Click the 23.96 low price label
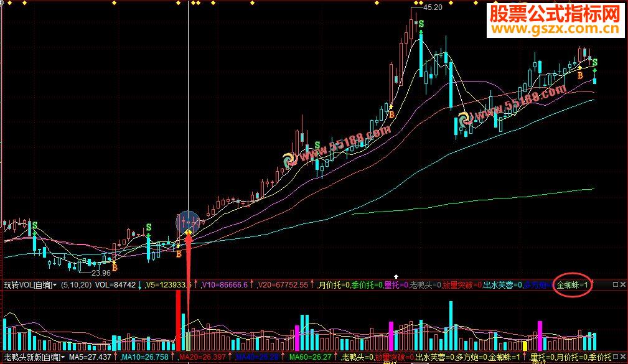Viewport: 628px width, 364px height. click(x=101, y=273)
